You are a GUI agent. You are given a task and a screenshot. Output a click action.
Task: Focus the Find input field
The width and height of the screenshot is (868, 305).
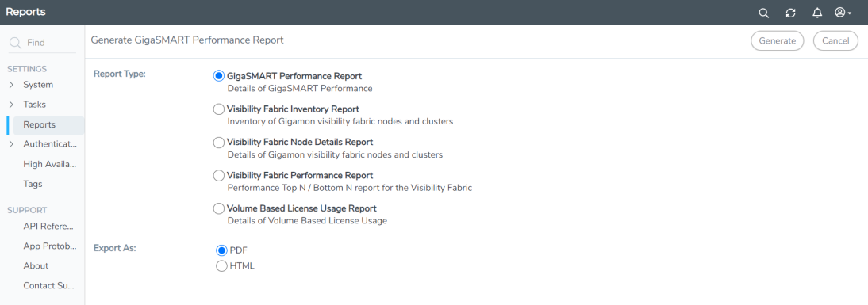(43, 43)
